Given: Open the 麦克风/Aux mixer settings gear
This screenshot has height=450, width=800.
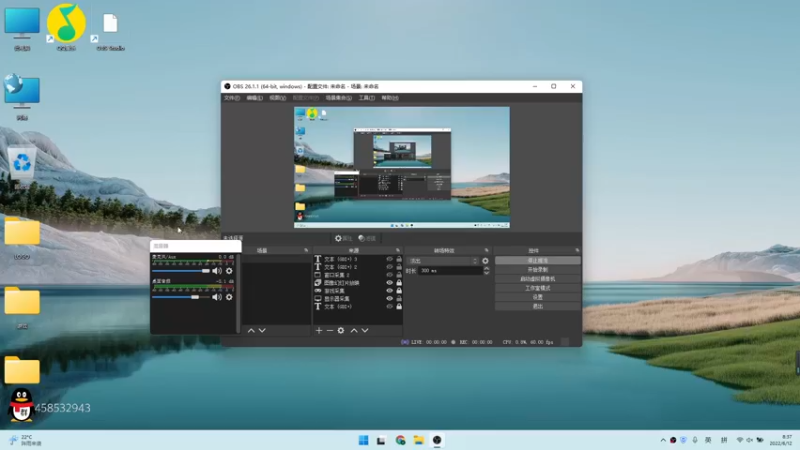Looking at the screenshot, I should (229, 271).
